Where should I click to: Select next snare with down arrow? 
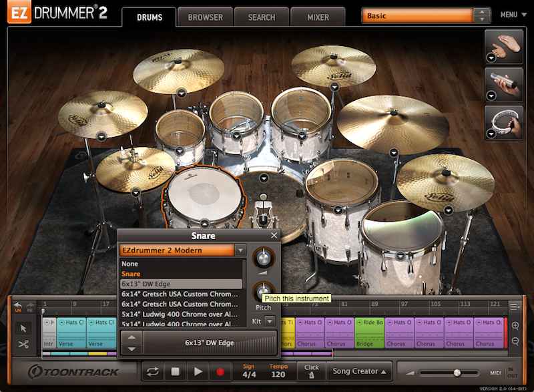click(131, 349)
